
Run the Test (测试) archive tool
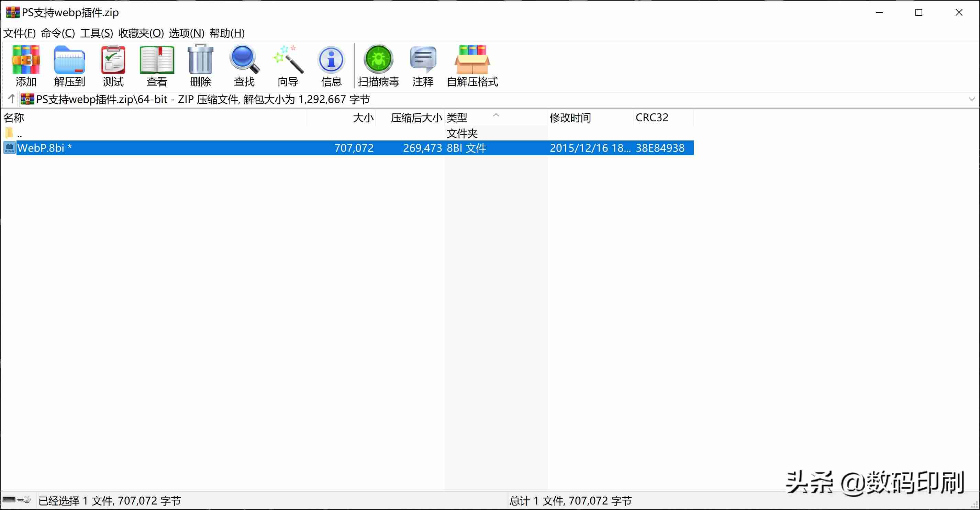pos(113,65)
